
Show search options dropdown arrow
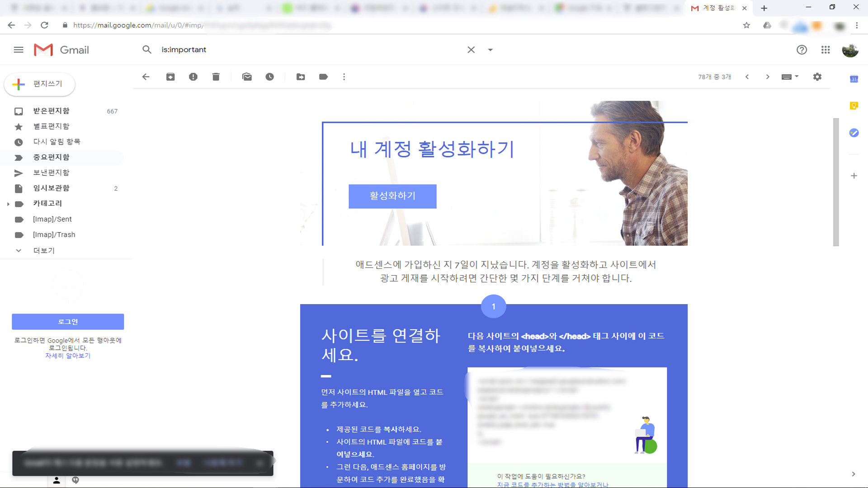pos(490,50)
